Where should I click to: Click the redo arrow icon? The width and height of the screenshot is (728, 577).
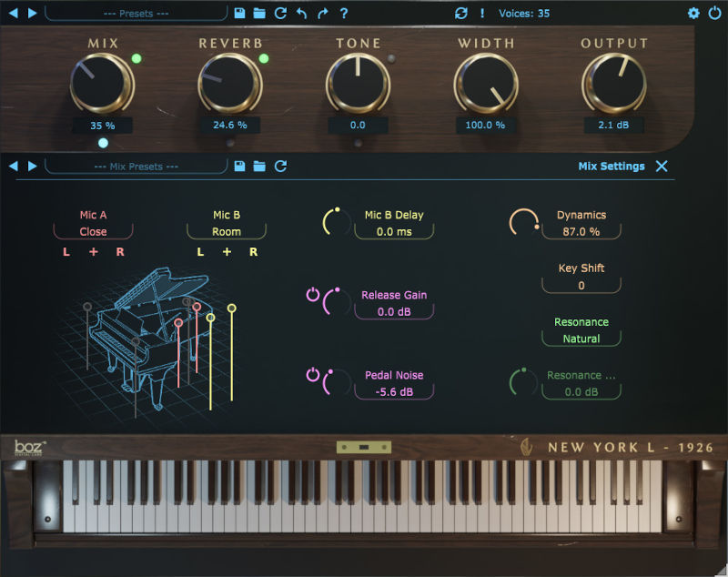(322, 14)
